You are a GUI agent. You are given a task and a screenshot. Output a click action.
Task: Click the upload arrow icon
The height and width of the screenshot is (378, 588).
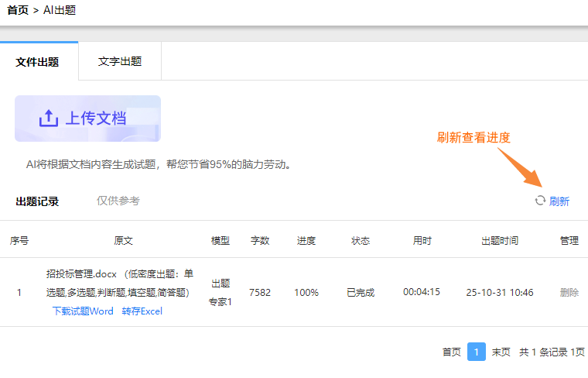pos(49,119)
